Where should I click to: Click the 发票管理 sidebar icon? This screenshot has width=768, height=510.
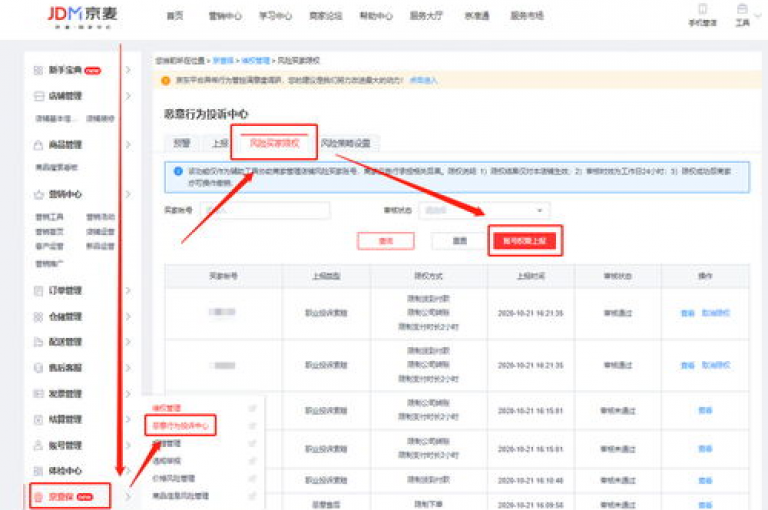click(38, 394)
